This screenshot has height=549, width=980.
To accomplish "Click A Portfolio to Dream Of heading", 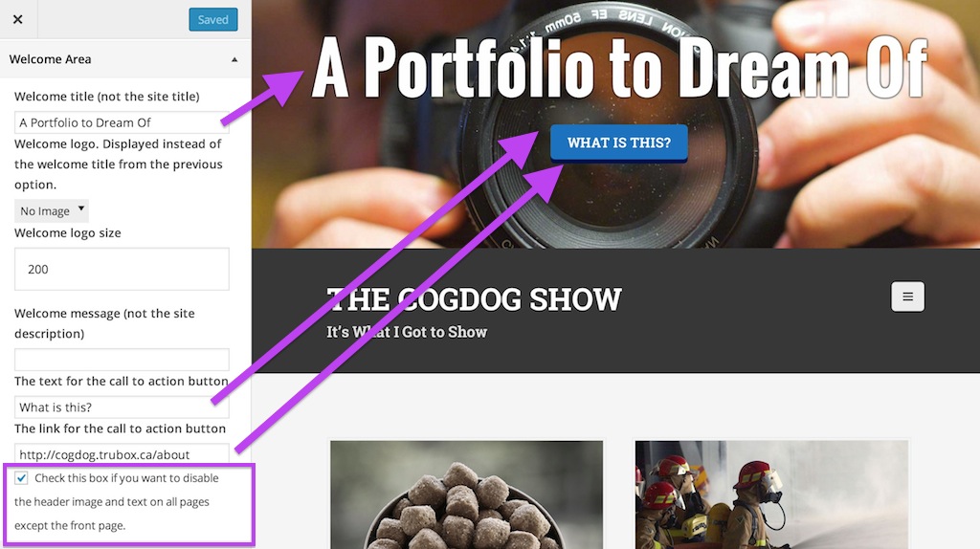I will point(619,68).
